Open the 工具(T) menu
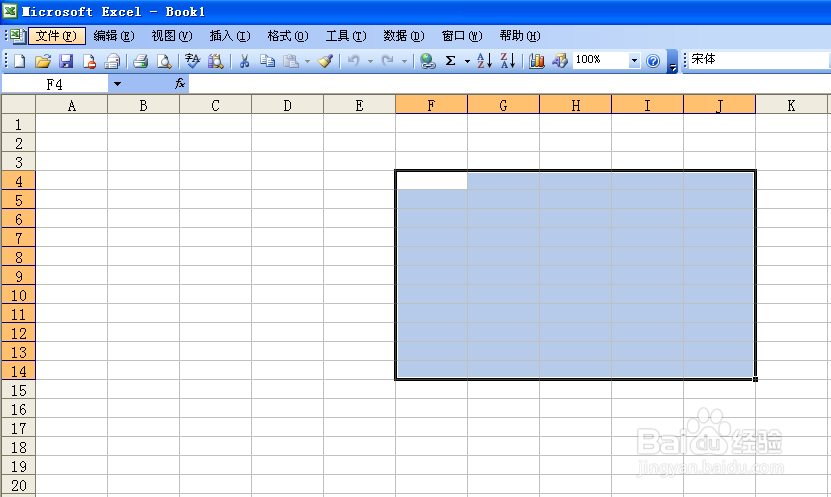The width and height of the screenshot is (831, 497). [346, 36]
